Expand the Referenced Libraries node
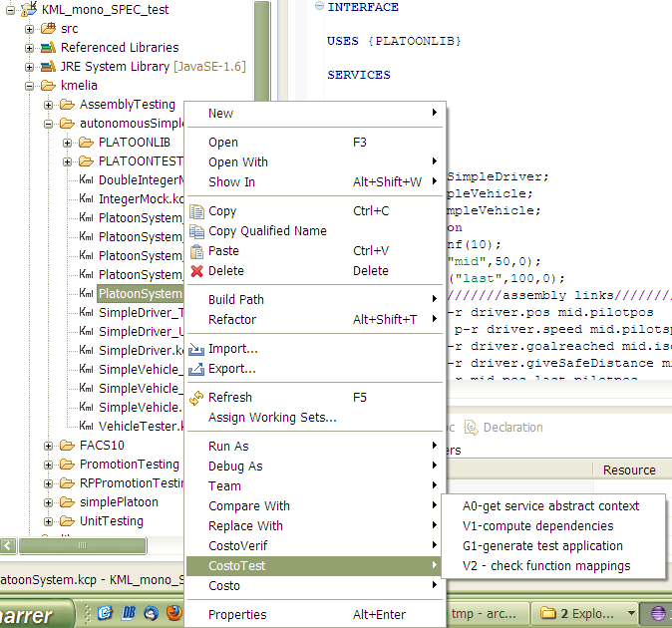 click(x=30, y=48)
